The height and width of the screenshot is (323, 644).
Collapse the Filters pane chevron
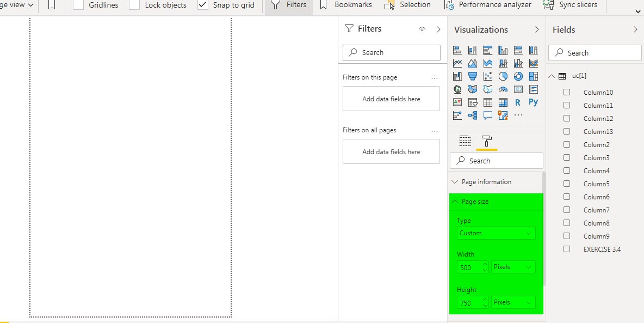click(x=438, y=29)
